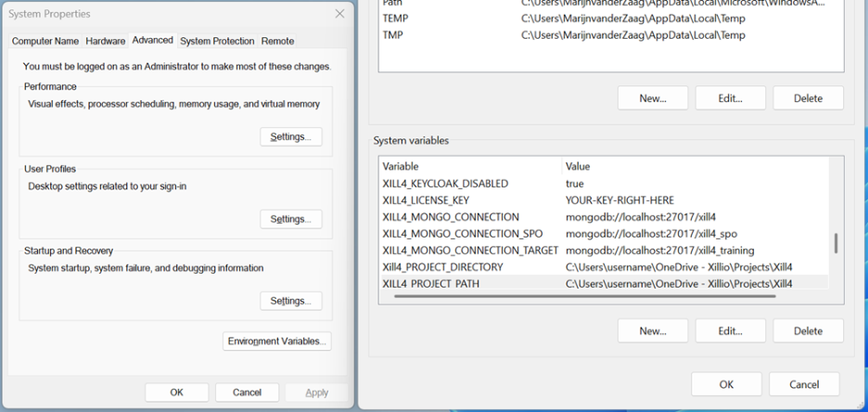Click the greyed Apply button
This screenshot has width=868, height=412.
coord(316,393)
